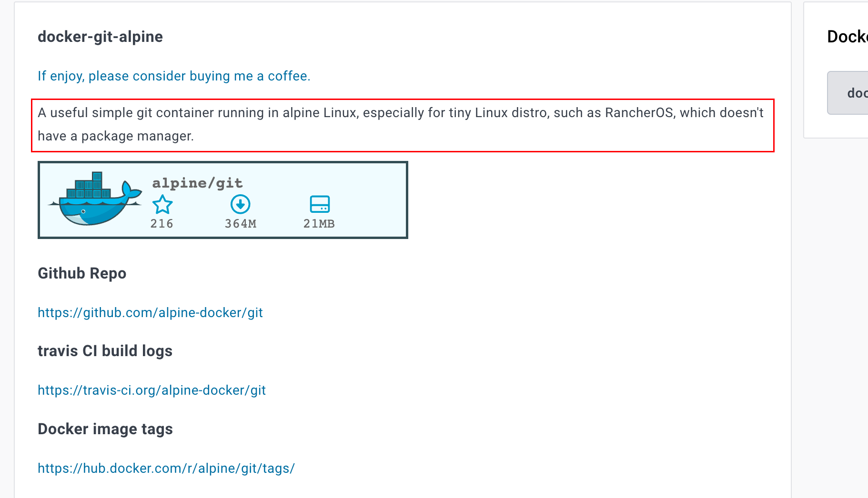Open the hub.docker.com alpine/git tags link
Screen dimensions: 868x498
point(166,468)
